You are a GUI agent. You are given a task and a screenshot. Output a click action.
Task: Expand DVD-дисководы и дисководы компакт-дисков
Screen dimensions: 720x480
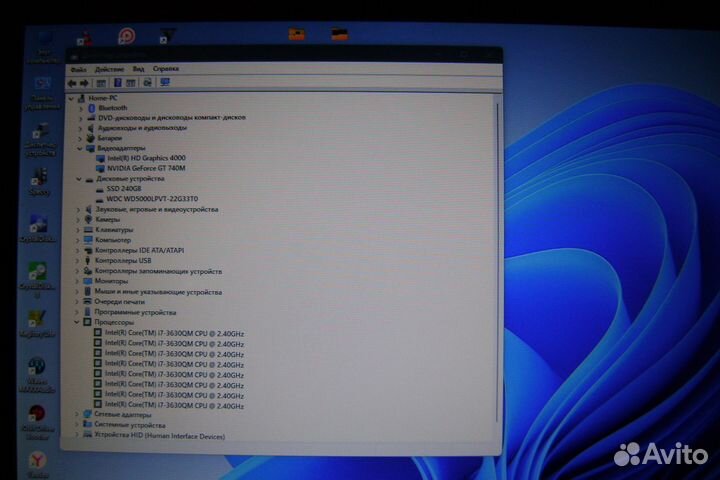tap(81, 119)
